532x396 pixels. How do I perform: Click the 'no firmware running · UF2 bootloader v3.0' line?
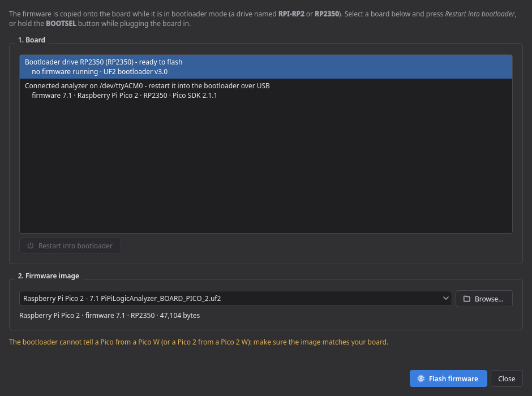100,72
